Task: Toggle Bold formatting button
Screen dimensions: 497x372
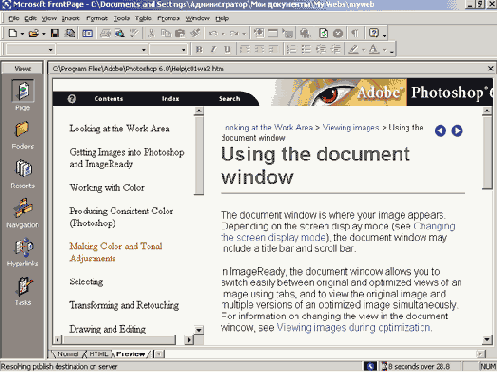Action: (199, 49)
